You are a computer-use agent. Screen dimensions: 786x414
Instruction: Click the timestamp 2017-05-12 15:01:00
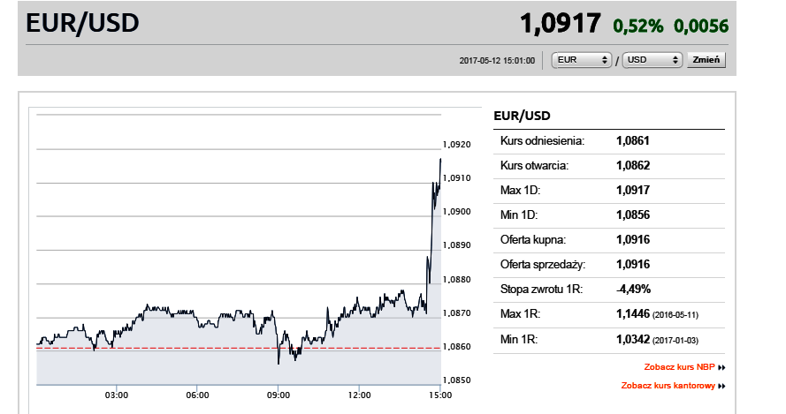tap(497, 61)
